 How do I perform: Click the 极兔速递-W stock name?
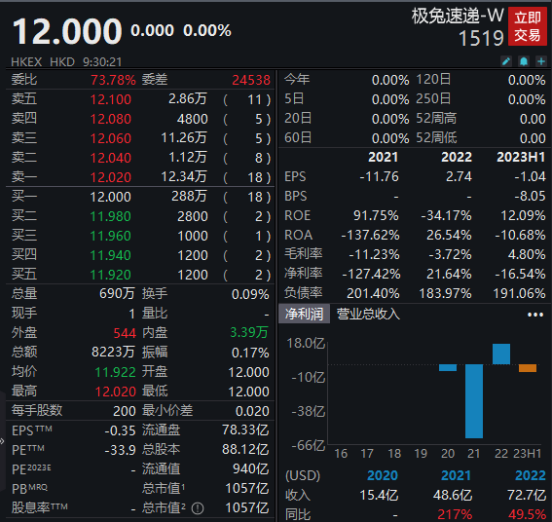click(x=458, y=16)
